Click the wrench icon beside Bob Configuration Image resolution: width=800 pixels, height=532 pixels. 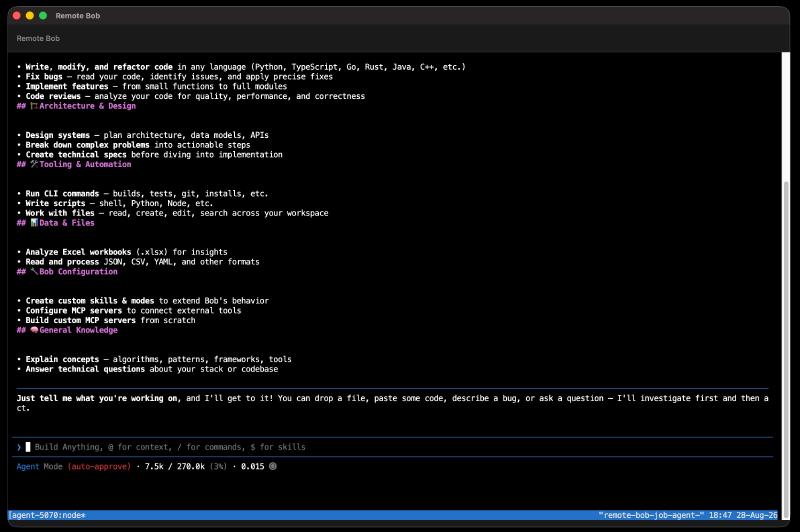click(x=34, y=271)
